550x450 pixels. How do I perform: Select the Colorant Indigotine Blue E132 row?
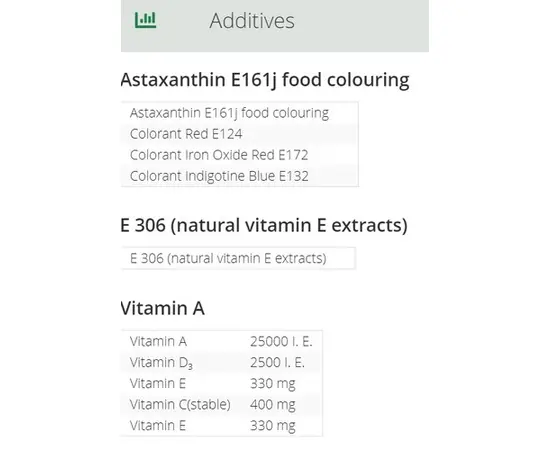[240, 176]
